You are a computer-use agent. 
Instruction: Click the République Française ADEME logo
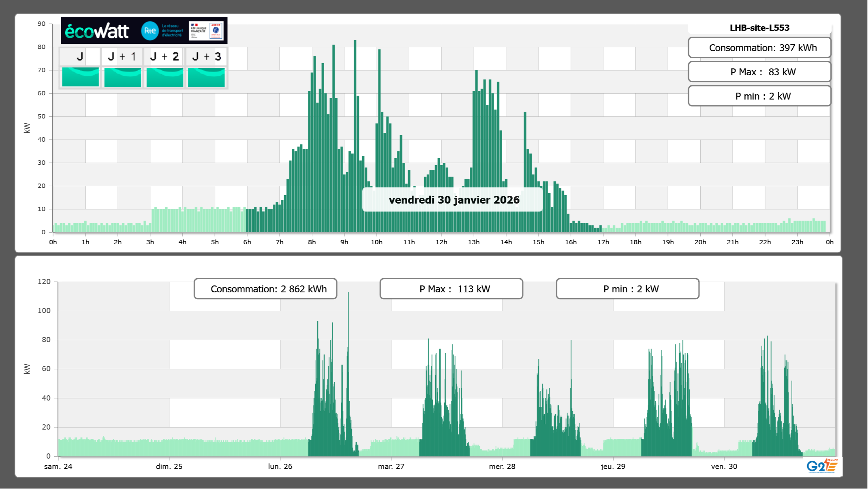[206, 31]
